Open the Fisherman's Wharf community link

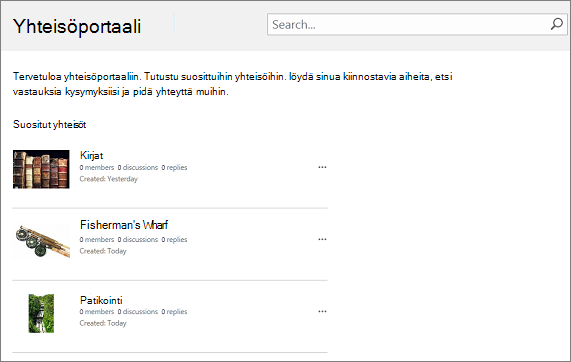click(x=124, y=225)
